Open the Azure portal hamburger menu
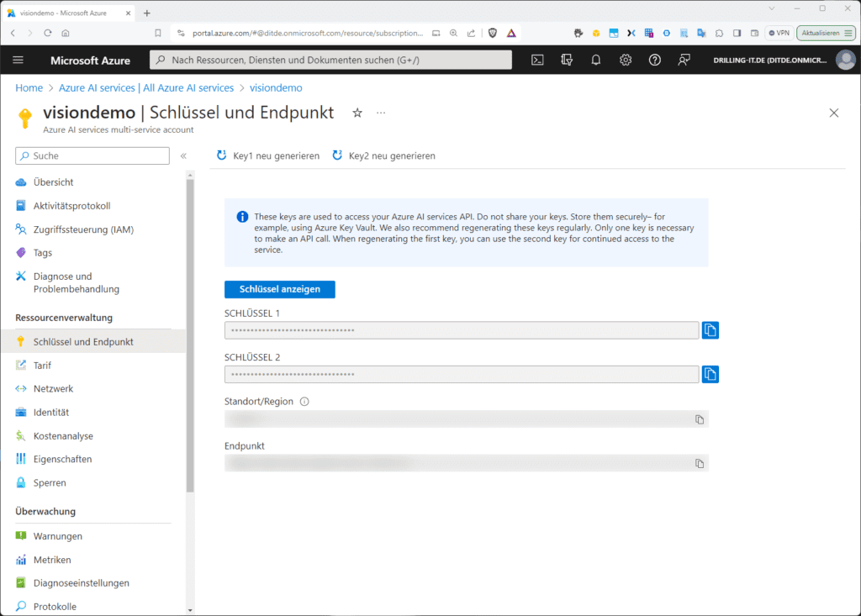 18,60
